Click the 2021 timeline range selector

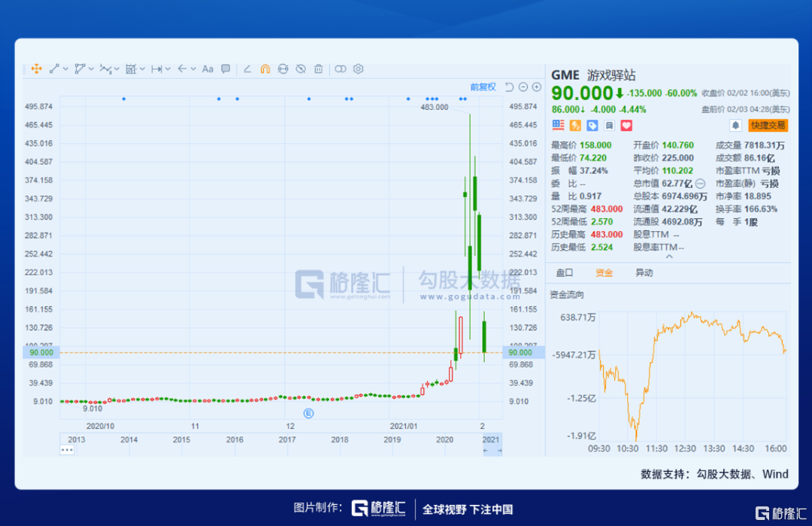click(491, 439)
